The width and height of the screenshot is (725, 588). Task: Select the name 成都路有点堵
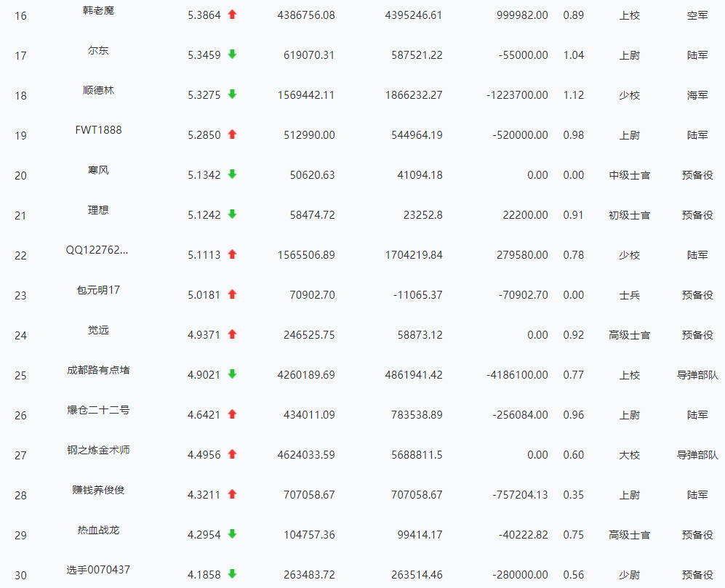[x=98, y=370]
